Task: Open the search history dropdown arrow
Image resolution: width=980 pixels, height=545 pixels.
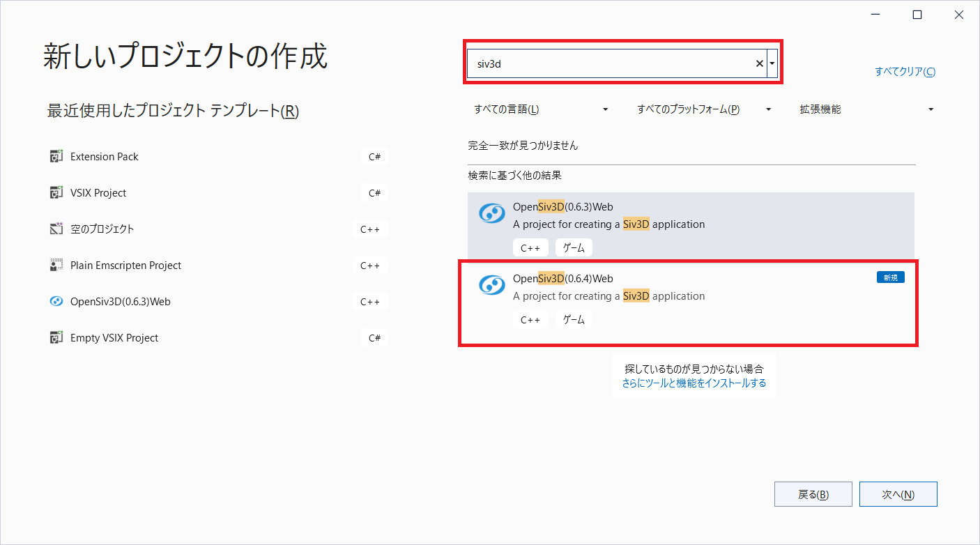Action: coord(772,63)
